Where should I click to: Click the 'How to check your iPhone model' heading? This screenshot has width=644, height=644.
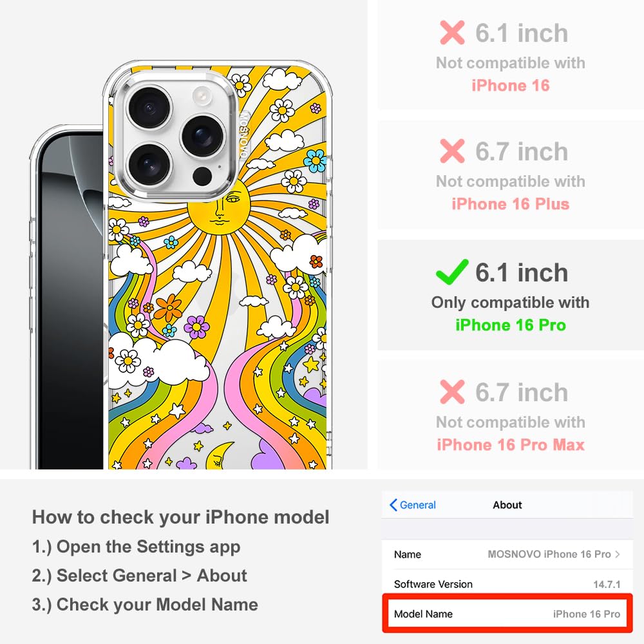pos(181,517)
